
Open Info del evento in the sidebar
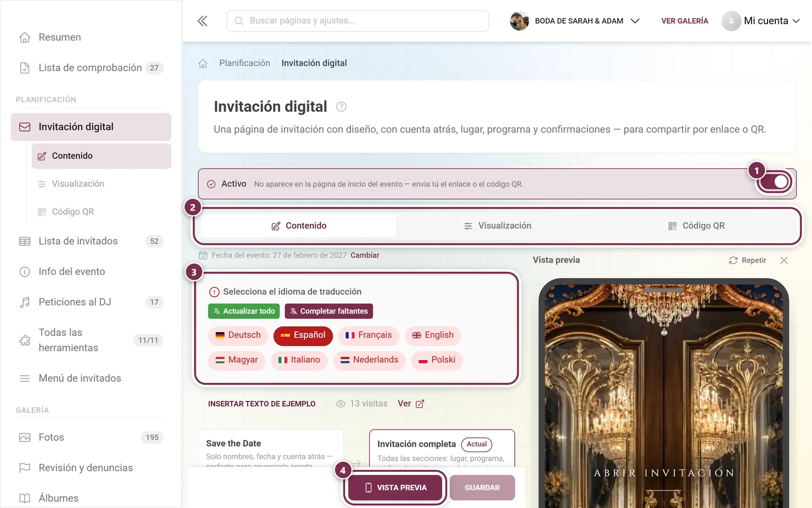(91, 271)
